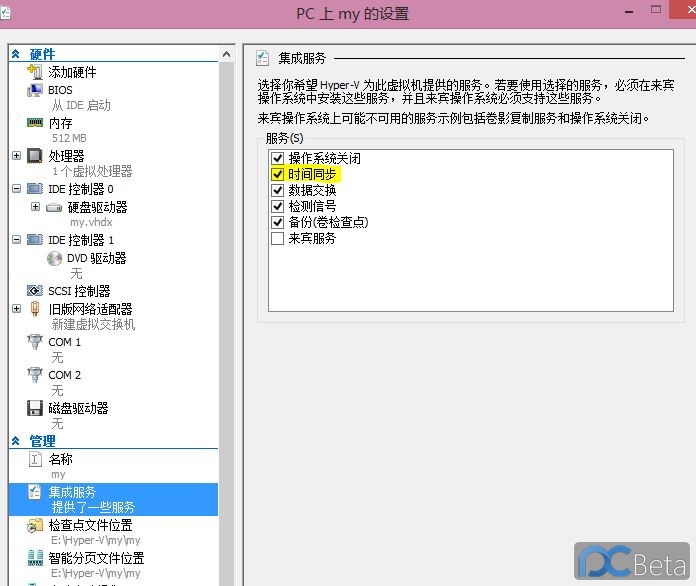Screen dimensions: 696x586
Task: Click the memory (内存) chip icon
Action: pos(35,123)
